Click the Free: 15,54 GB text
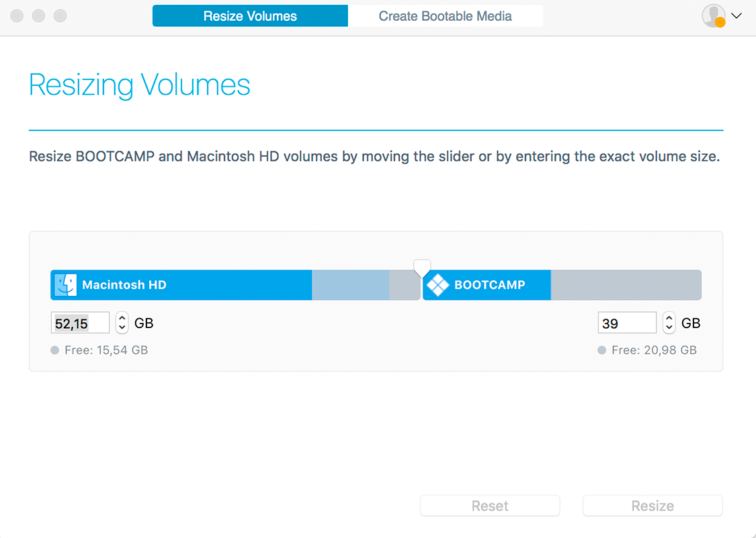This screenshot has width=756, height=538. point(106,350)
